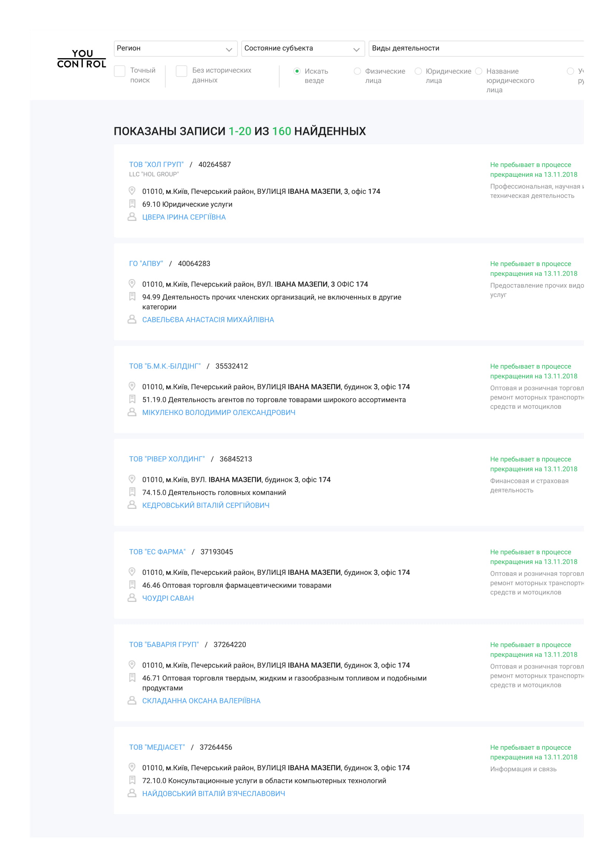The width and height of the screenshot is (614, 868).
Task: Click person icon beside МІКУЛЕНКО ВОЛОДИМИР ОЛЕКСАНДРОВИЧ
Action: [132, 412]
